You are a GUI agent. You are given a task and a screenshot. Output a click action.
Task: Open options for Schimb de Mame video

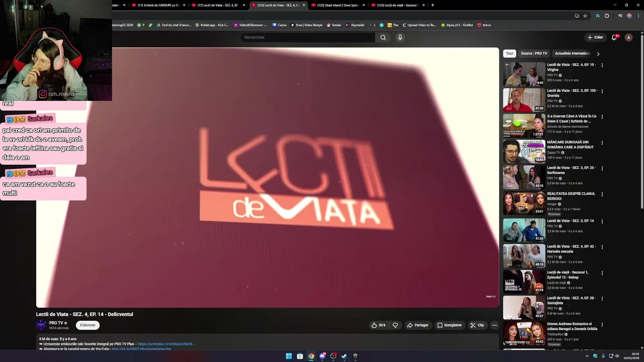coord(602,117)
